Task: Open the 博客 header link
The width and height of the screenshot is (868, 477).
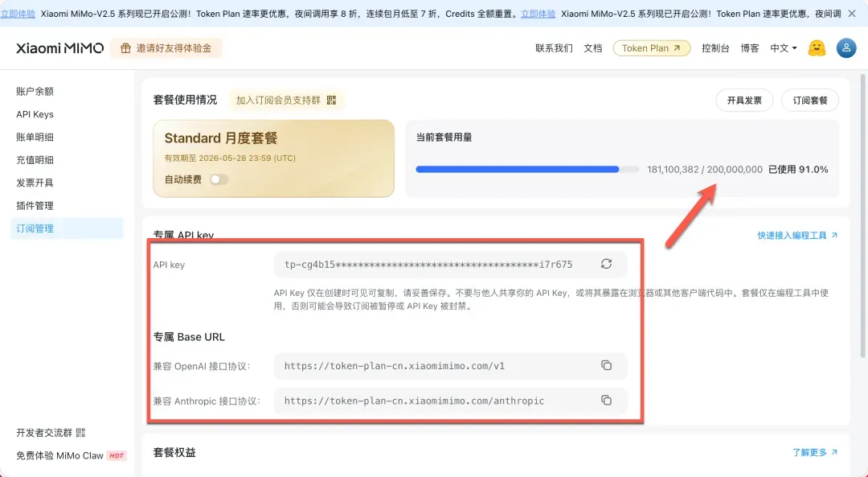Action: pyautogui.click(x=750, y=48)
